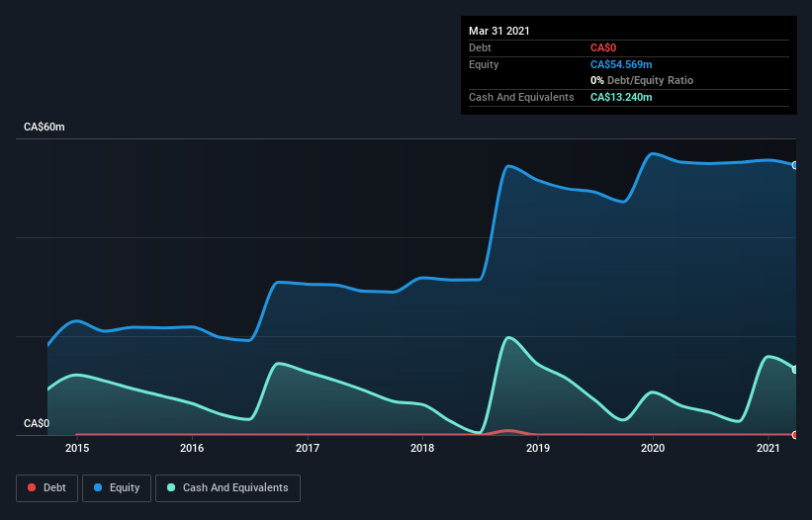Select the red Debt data point at chart end
This screenshot has width=812, height=520.
click(795, 435)
